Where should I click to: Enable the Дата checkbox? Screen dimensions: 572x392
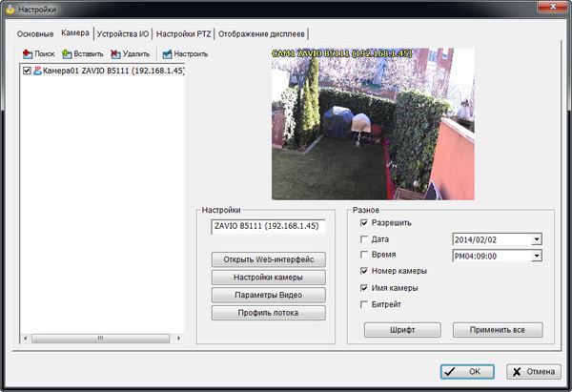point(363,239)
